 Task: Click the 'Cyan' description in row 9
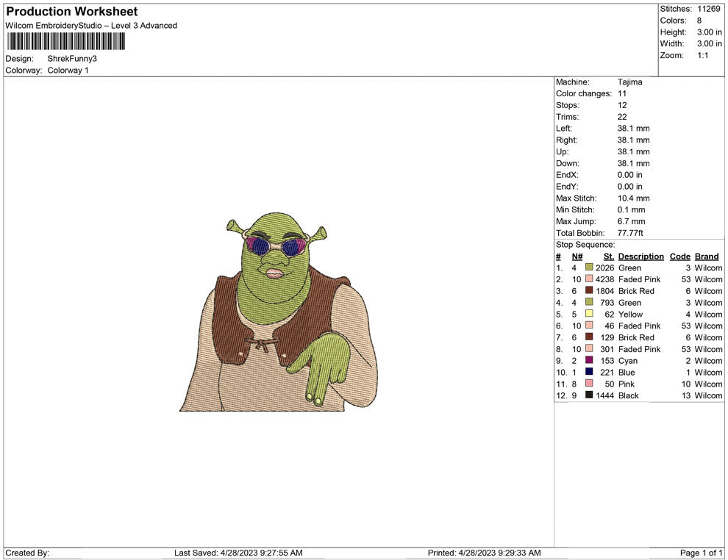628,361
